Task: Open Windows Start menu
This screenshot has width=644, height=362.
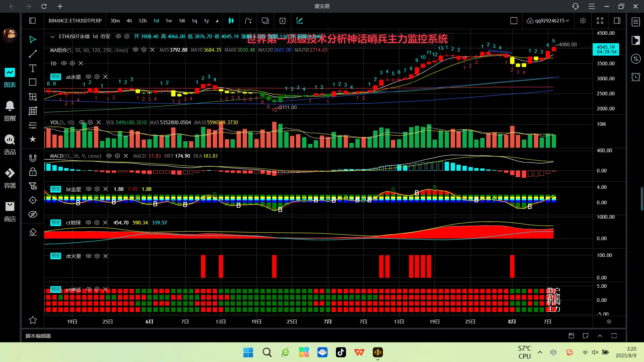Action: (248, 352)
